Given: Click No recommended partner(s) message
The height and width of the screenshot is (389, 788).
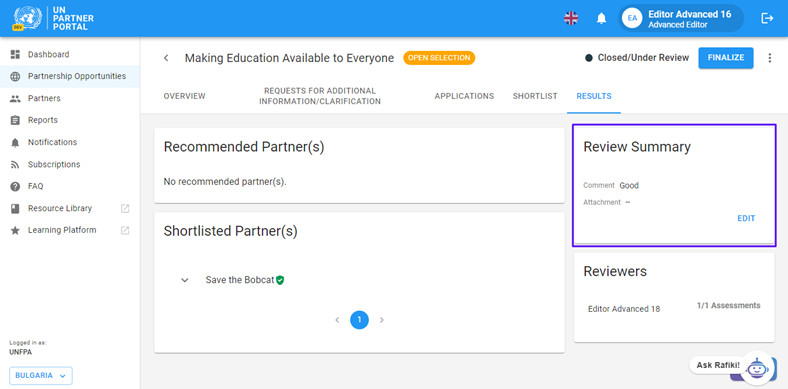Looking at the screenshot, I should [x=225, y=182].
